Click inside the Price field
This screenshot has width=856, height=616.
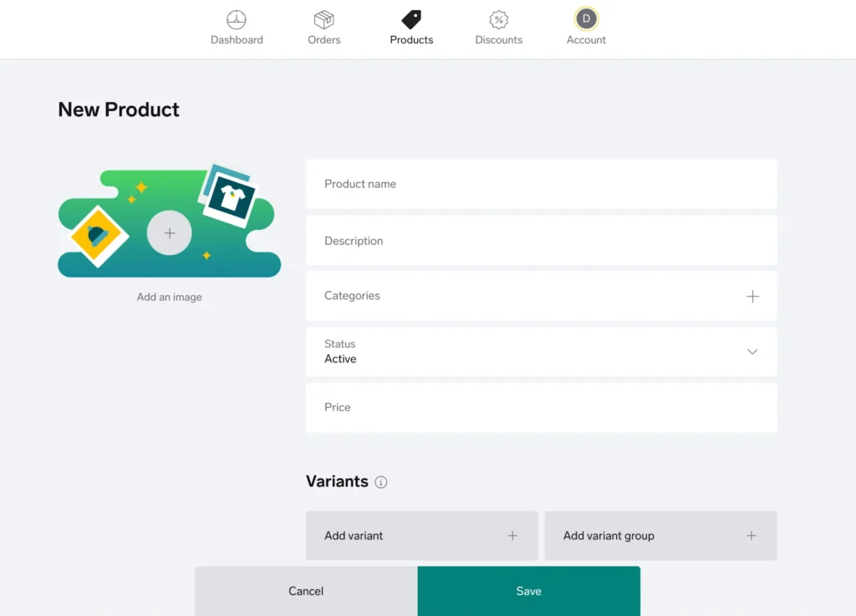542,407
